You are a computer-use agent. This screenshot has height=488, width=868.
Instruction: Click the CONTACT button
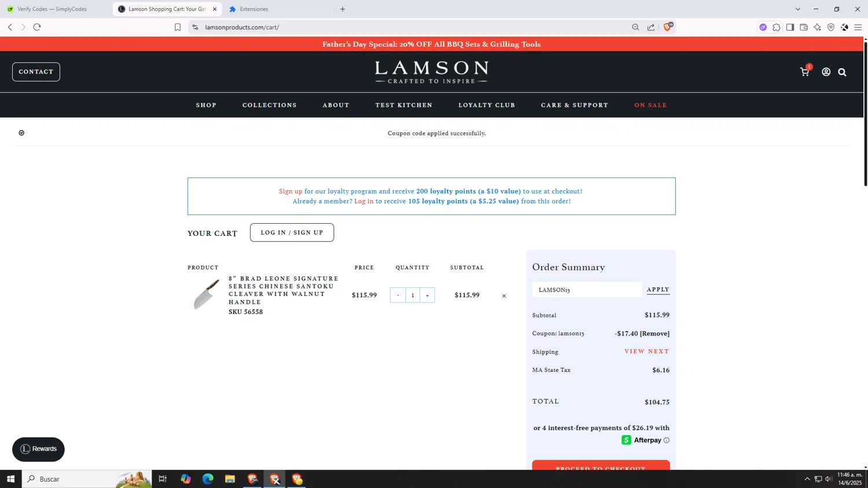pos(36,72)
